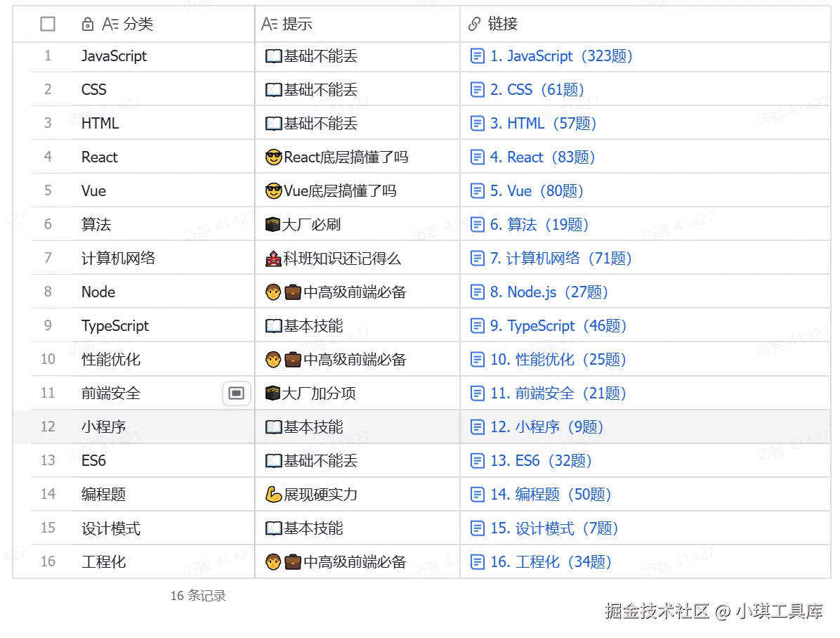840x638 pixels.
Task: Click the document icon before 3. HTML link
Action: (x=477, y=123)
